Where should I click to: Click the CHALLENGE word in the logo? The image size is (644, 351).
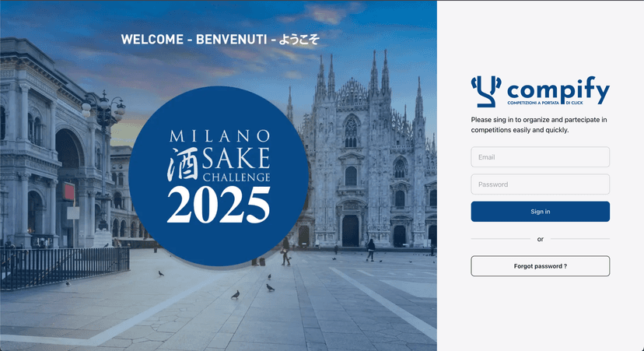pyautogui.click(x=236, y=177)
